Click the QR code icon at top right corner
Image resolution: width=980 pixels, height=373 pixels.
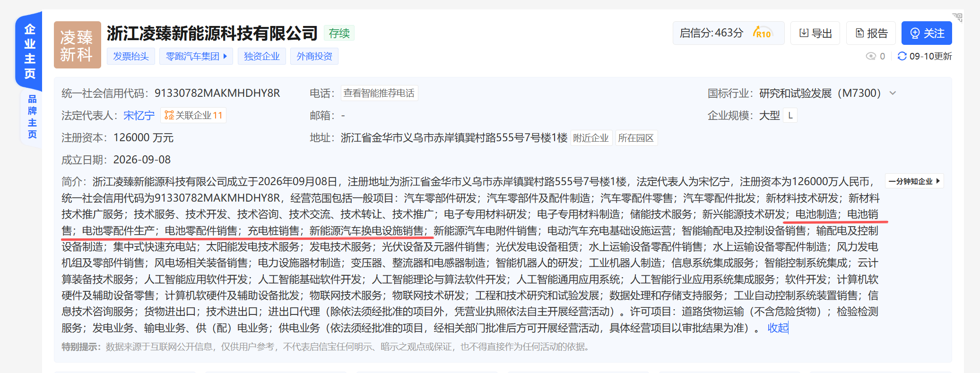point(957,17)
